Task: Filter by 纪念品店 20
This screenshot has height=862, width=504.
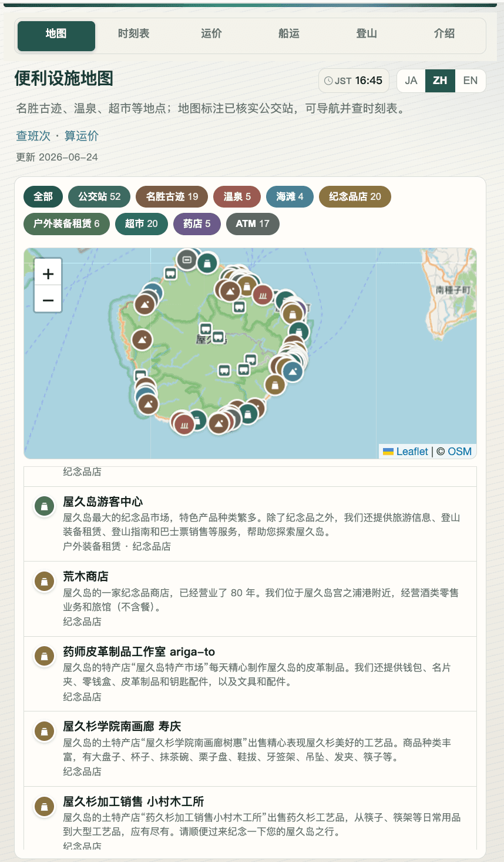Action: coord(355,196)
